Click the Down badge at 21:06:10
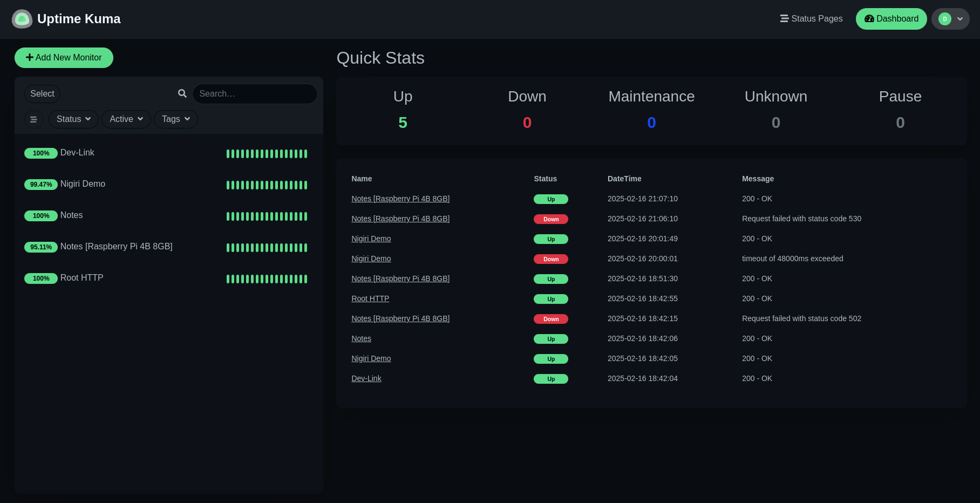Image resolution: width=980 pixels, height=503 pixels. pos(551,219)
